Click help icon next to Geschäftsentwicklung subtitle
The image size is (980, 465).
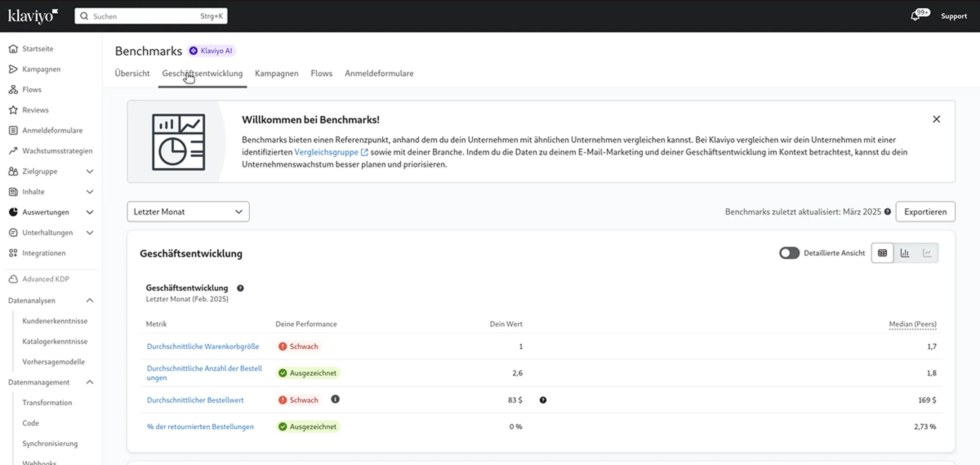pyautogui.click(x=240, y=288)
